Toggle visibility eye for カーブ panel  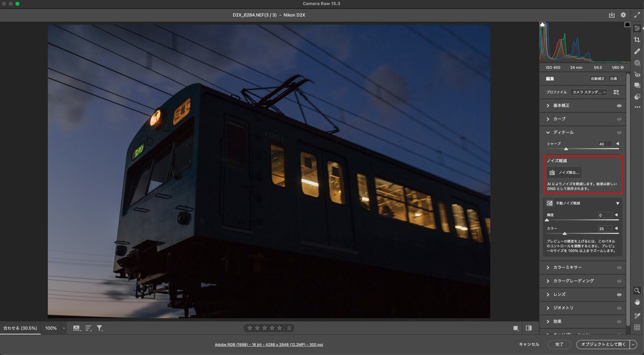point(619,119)
